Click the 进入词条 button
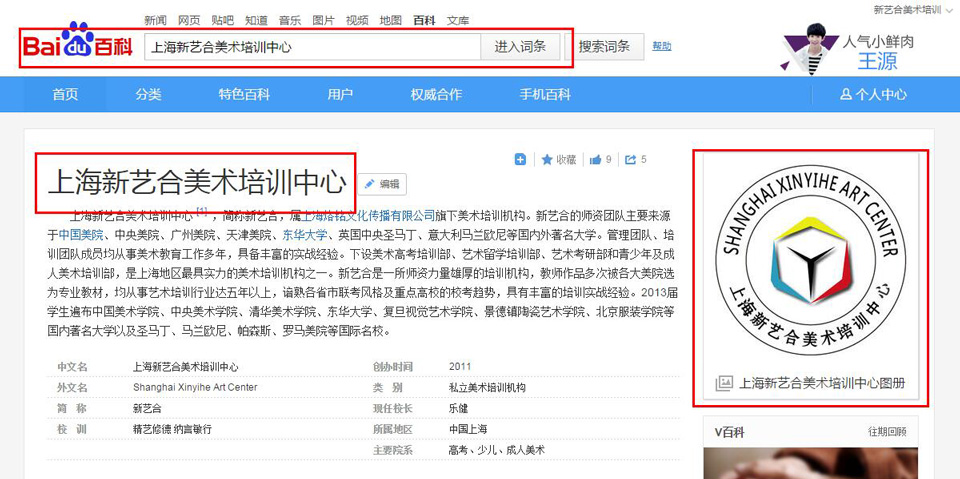The height and width of the screenshot is (479, 960). tap(520, 47)
